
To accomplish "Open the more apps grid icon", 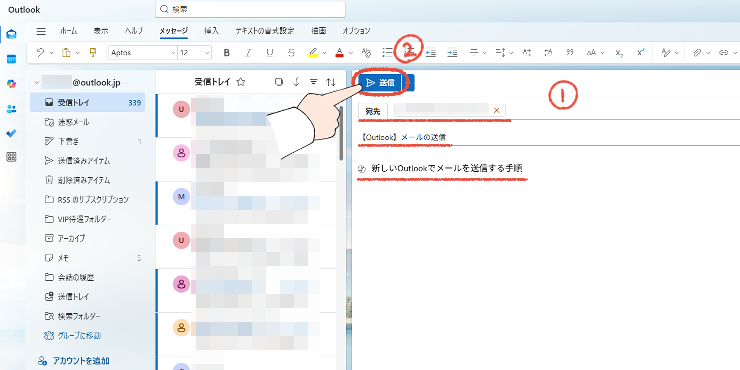I will tap(11, 158).
